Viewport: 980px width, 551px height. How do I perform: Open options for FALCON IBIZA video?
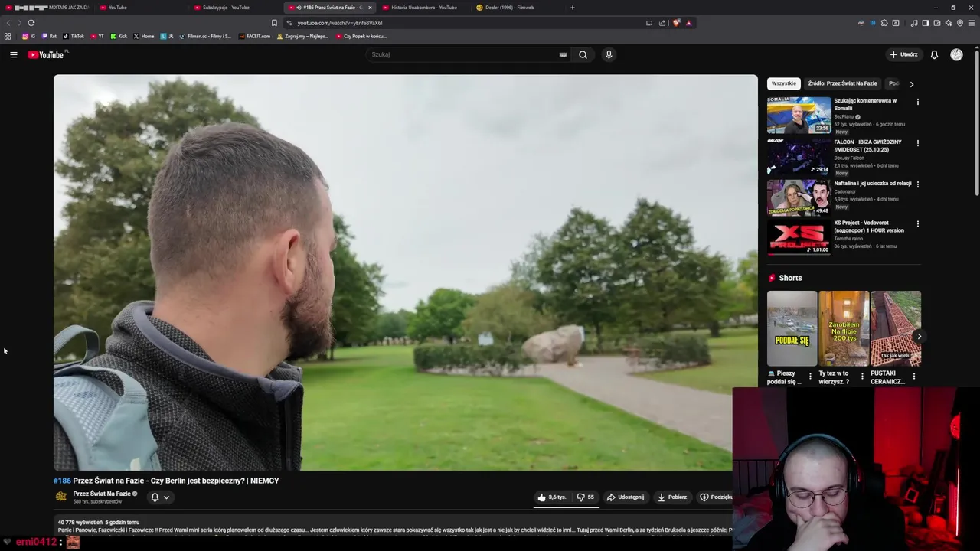pos(917,143)
